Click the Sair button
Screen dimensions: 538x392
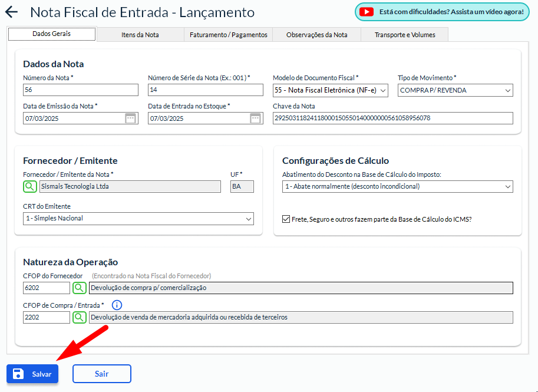tap(101, 374)
